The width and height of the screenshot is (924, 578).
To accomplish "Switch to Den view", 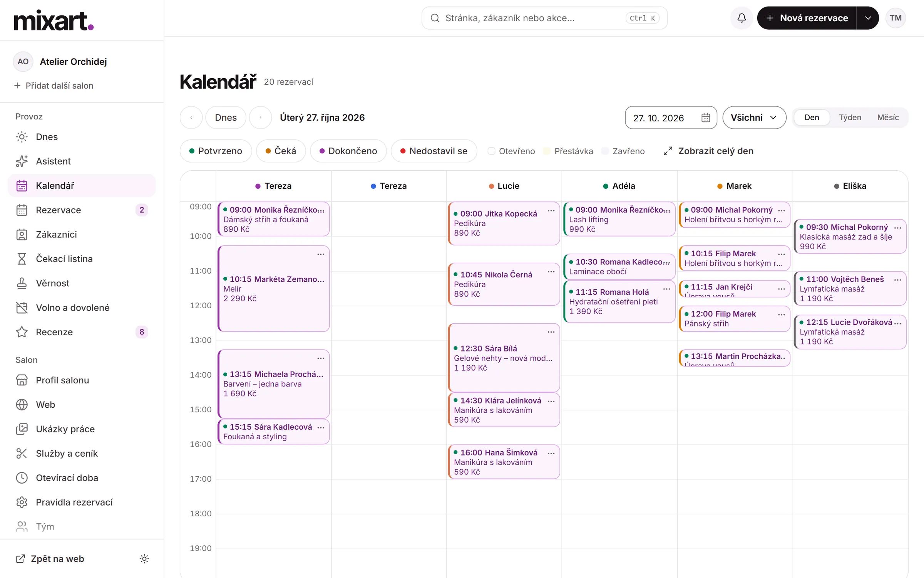I will pos(812,118).
